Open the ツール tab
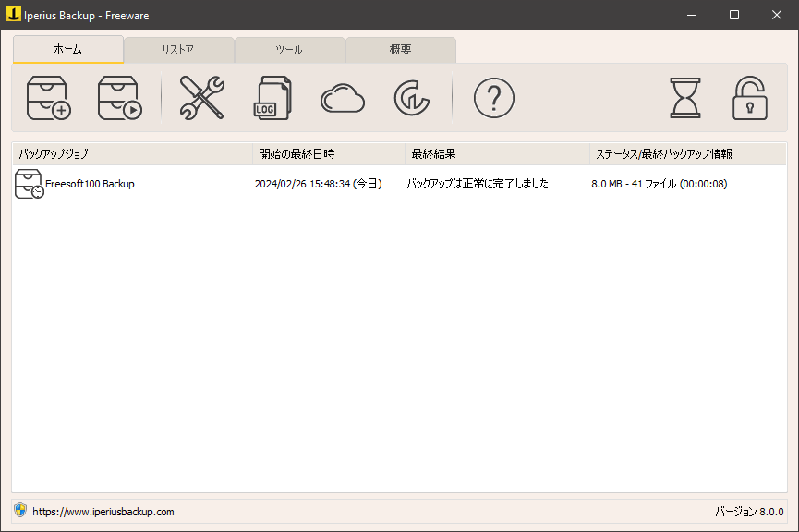Screen dimensions: 799x532 click(x=289, y=50)
